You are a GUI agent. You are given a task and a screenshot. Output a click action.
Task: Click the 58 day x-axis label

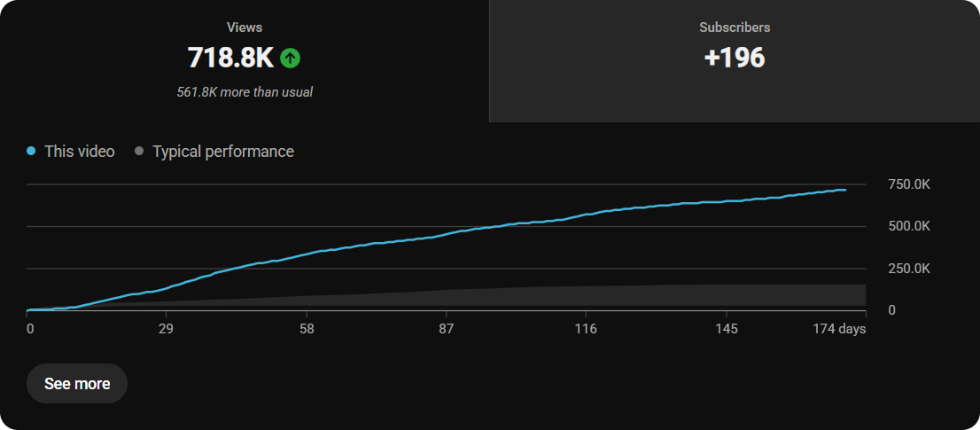click(307, 329)
